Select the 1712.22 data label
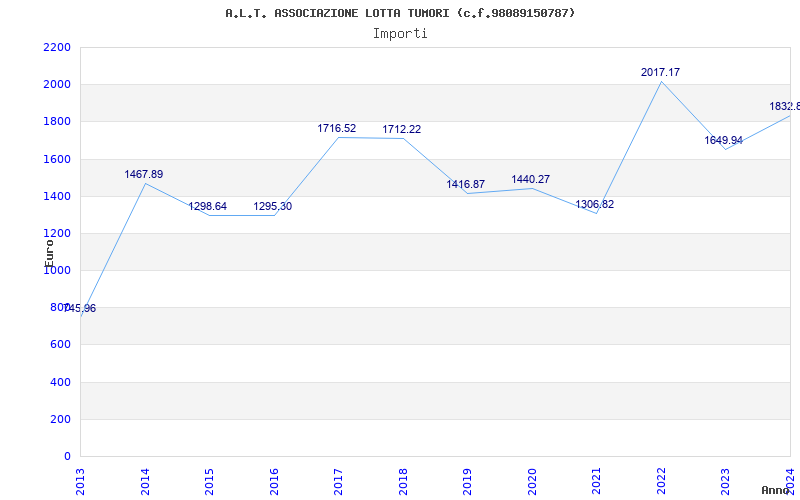Viewport: 800px width, 500px height. pos(402,130)
